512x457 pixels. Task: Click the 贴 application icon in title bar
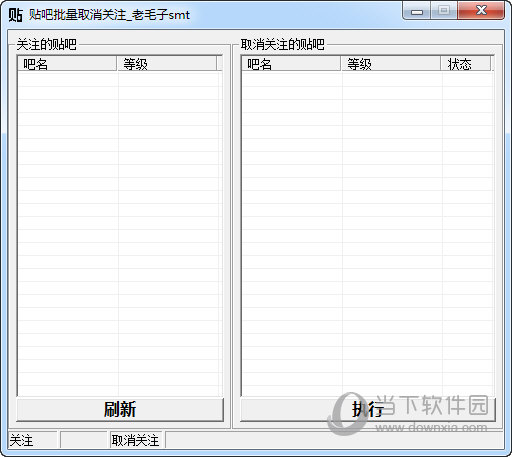tap(15, 15)
